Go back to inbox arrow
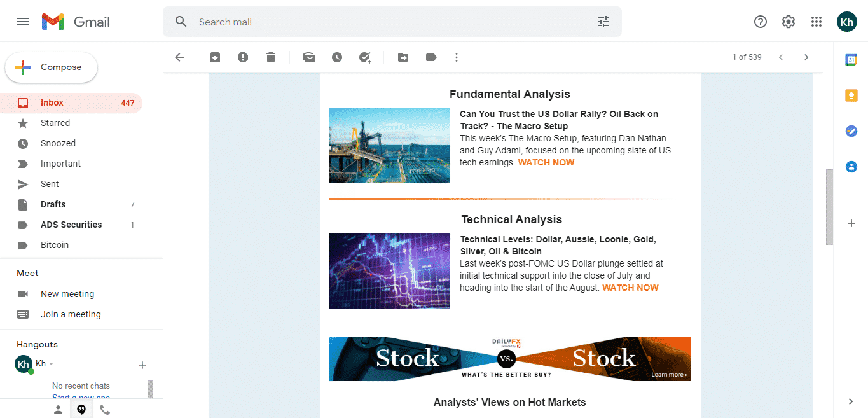 (179, 57)
